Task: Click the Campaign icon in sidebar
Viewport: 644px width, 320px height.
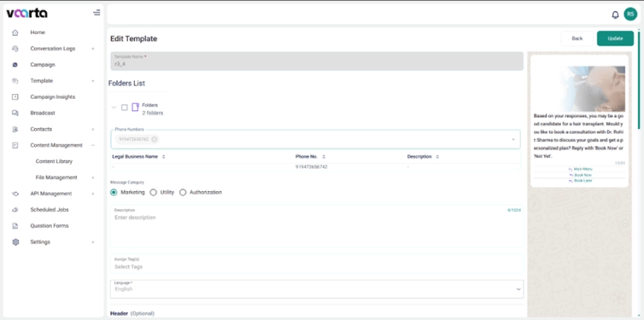Action: click(16, 64)
